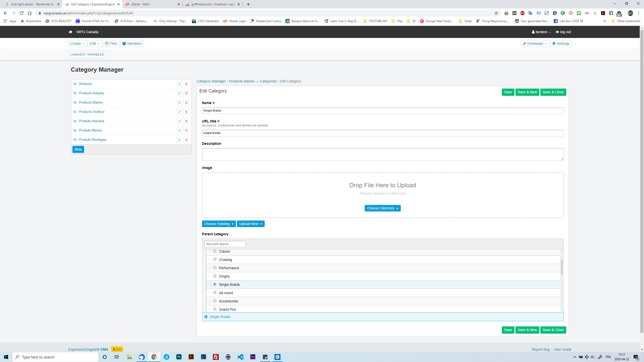Image resolution: width=644 pixels, height=362 pixels.
Task: Delete the Divisions category via trash icon
Action: tap(186, 84)
